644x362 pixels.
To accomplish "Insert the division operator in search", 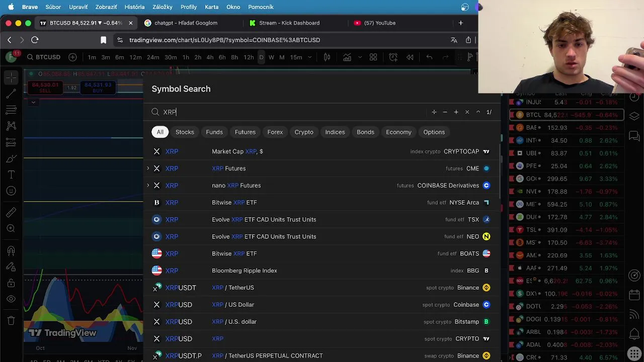I will coord(434,112).
